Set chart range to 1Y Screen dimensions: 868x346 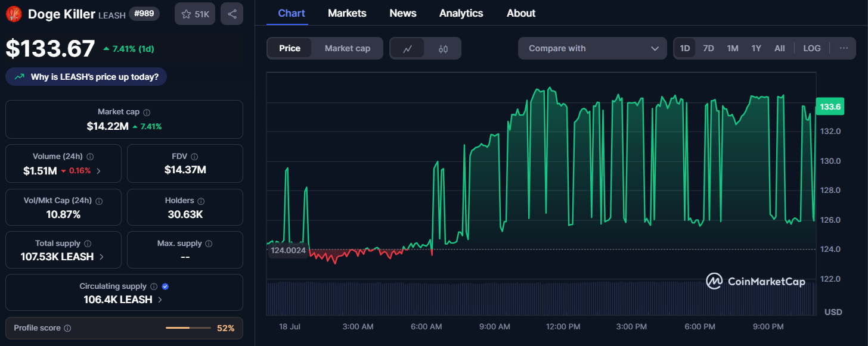[x=756, y=48]
